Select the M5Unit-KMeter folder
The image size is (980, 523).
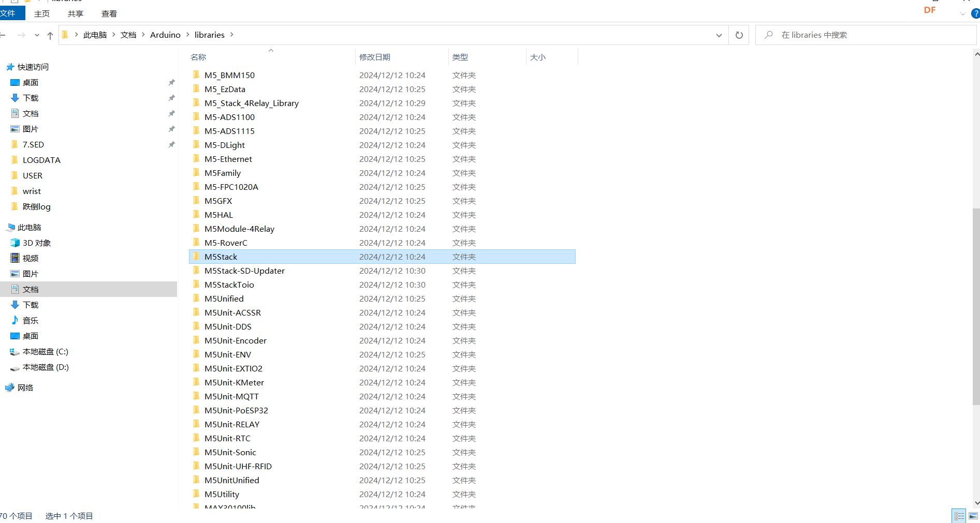pos(382,382)
